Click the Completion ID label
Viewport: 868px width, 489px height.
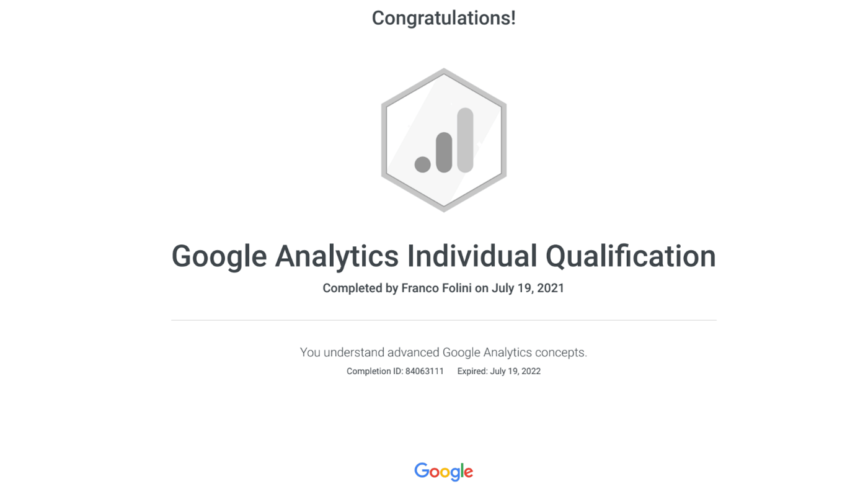click(374, 371)
